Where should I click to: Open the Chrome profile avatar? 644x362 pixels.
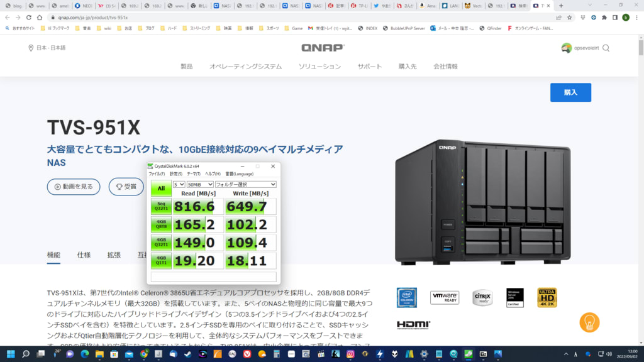(x=626, y=18)
